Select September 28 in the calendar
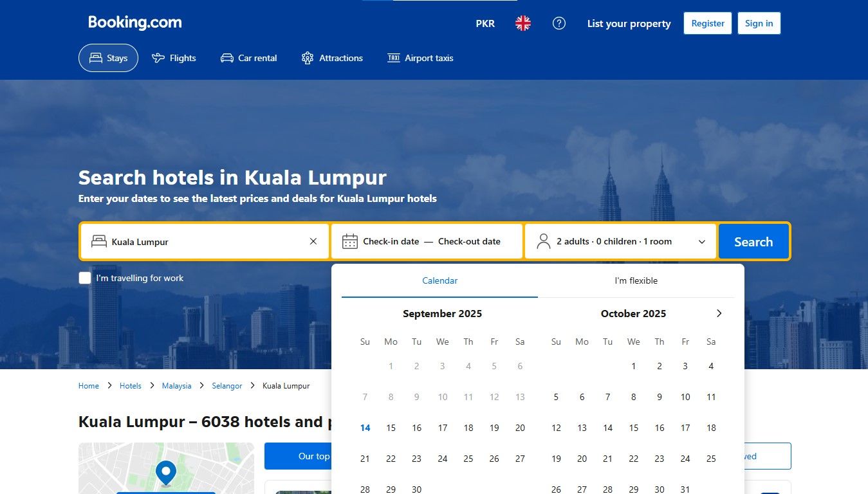 pos(365,489)
